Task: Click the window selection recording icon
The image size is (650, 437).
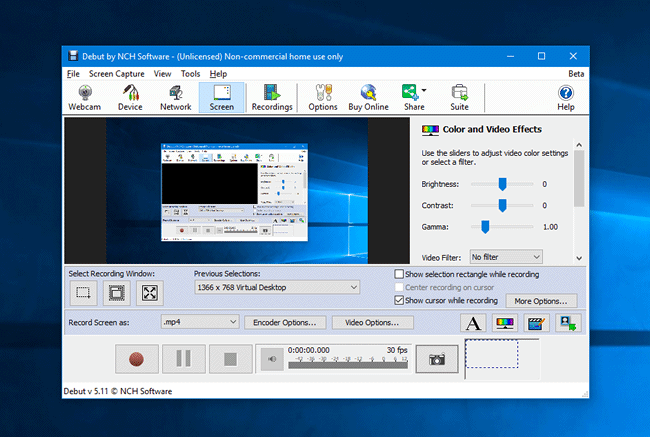Action: pos(116,293)
